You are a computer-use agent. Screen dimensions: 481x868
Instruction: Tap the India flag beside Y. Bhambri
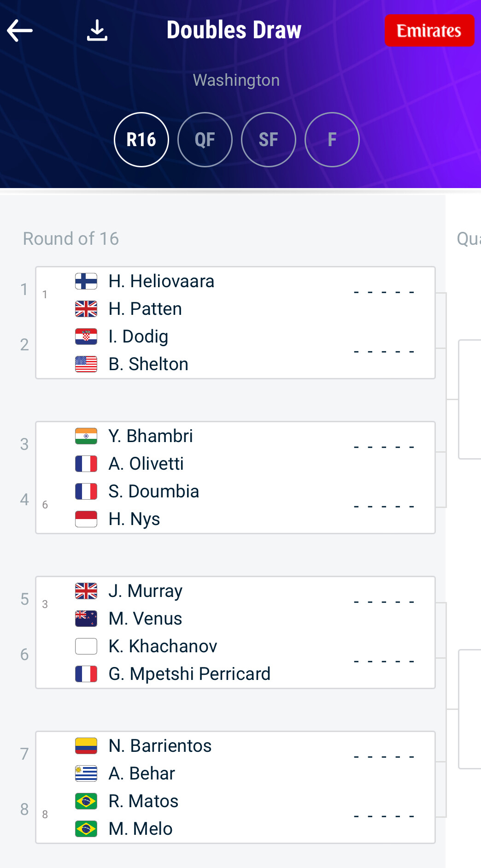[86, 436]
